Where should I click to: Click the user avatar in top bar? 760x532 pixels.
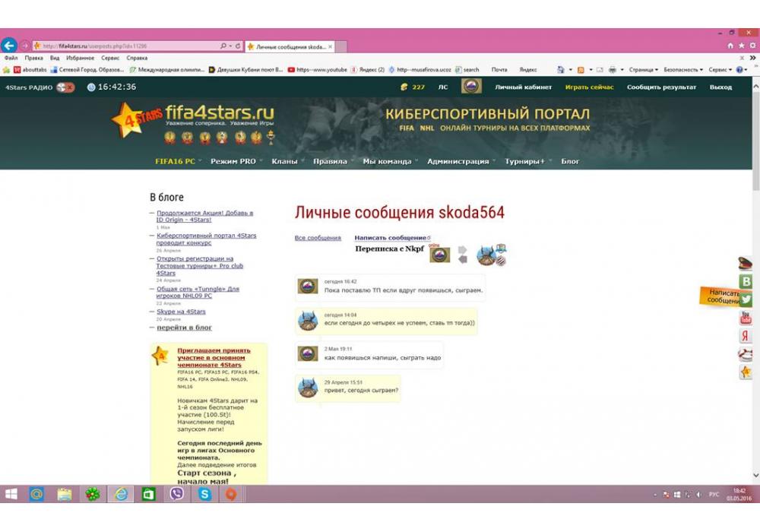click(471, 87)
